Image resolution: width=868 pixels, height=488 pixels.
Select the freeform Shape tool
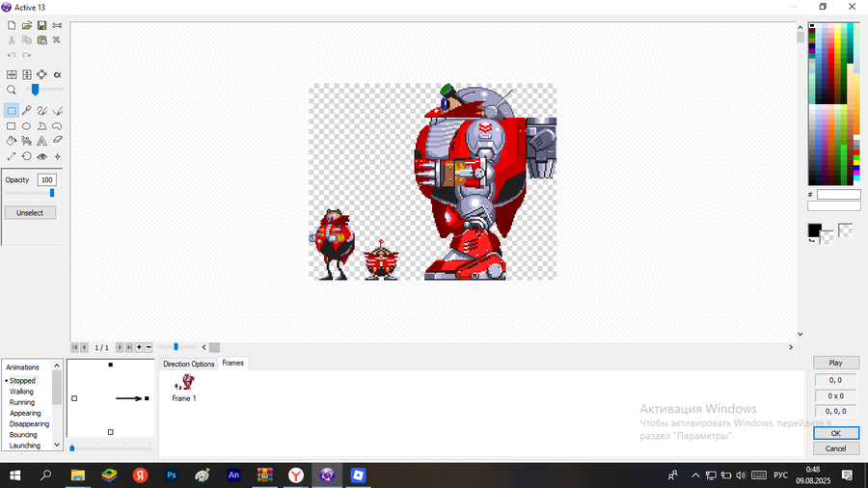coord(57,126)
